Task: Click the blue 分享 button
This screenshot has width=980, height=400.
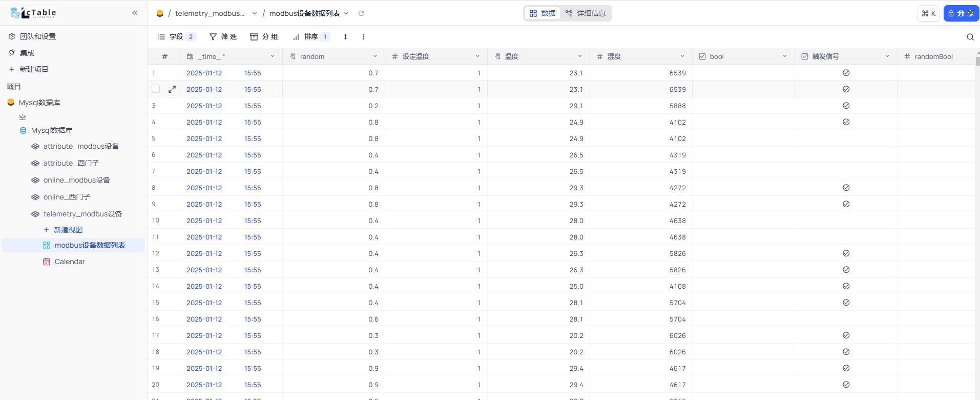Action: point(961,13)
